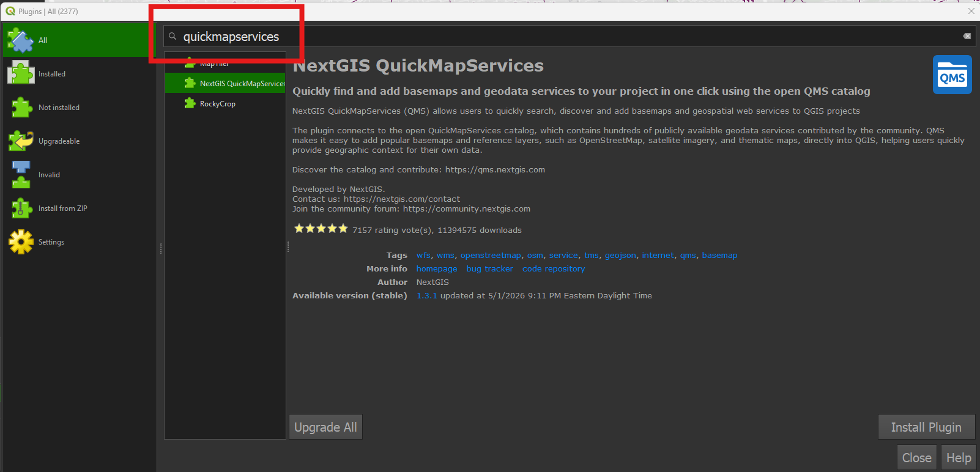
Task: Close the Plugins dialog with Close button
Action: pyautogui.click(x=916, y=457)
